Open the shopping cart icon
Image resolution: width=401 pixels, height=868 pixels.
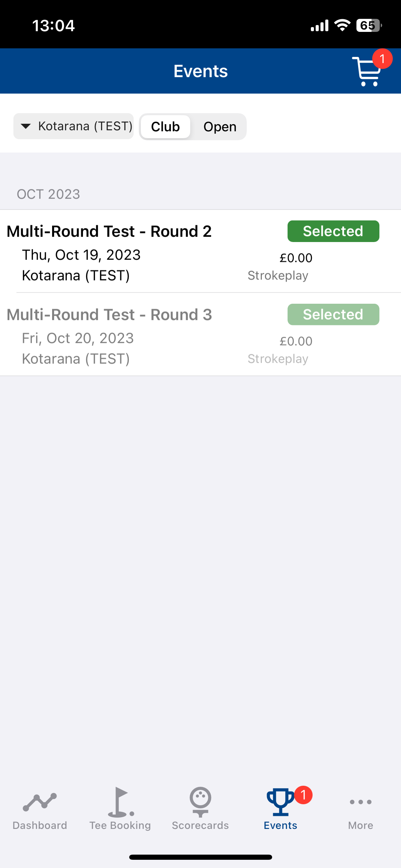tap(367, 71)
